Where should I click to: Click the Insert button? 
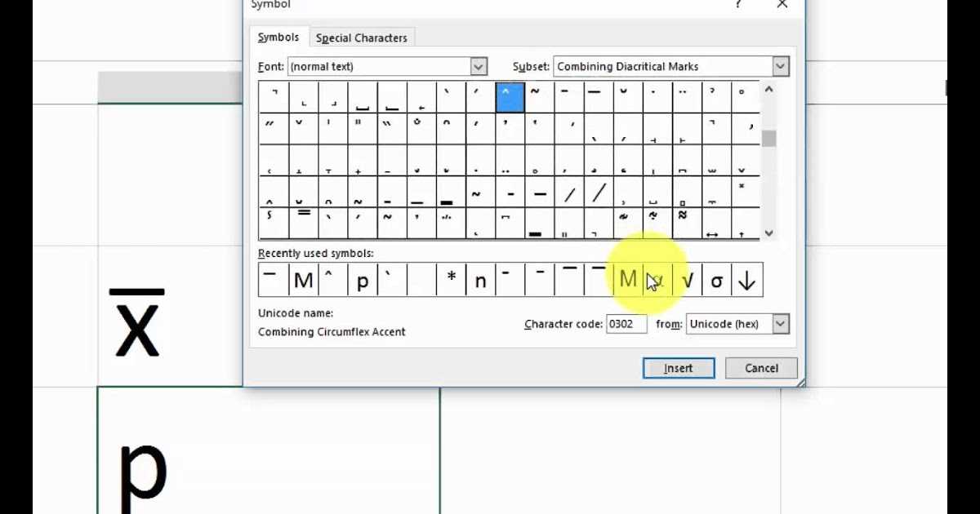click(x=679, y=368)
